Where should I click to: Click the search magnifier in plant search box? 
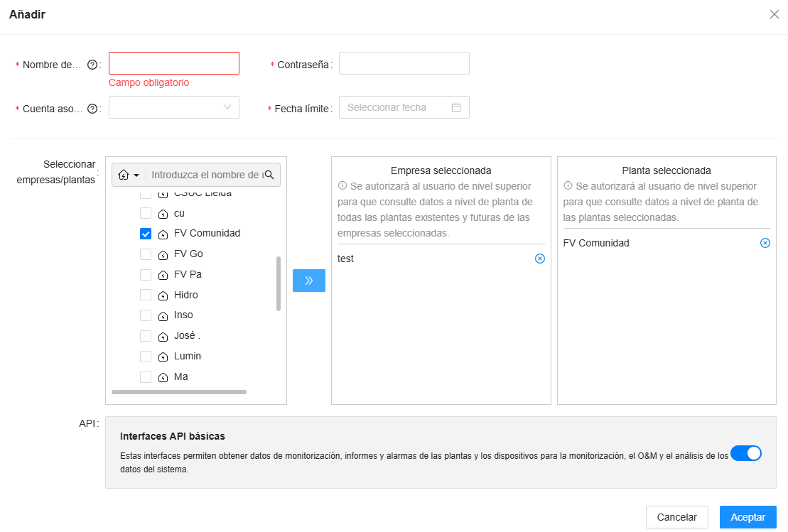pos(269,174)
